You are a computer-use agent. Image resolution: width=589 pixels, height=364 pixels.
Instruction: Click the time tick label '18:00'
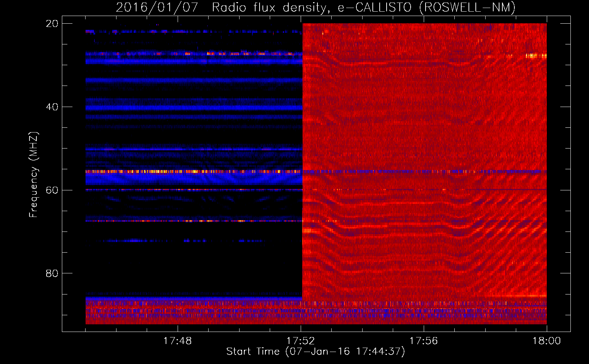click(547, 341)
